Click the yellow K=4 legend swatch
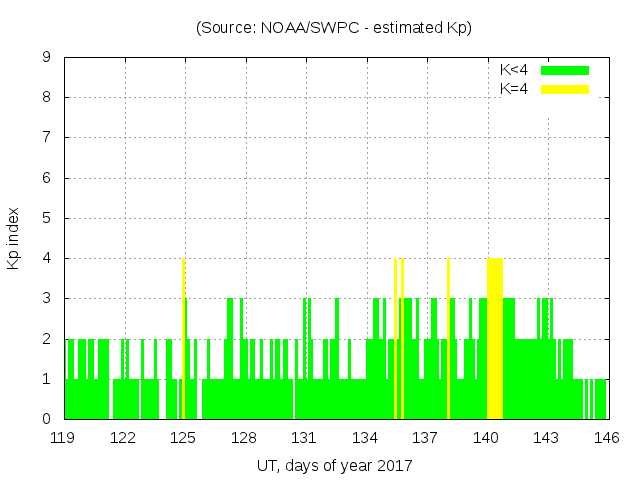640x480 pixels. click(565, 89)
